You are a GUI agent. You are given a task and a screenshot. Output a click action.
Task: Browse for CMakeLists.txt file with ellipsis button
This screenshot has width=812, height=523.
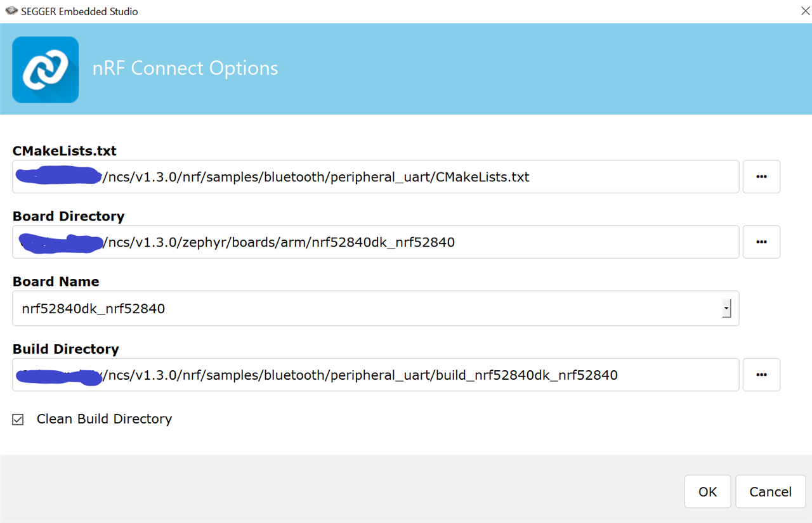pos(761,176)
